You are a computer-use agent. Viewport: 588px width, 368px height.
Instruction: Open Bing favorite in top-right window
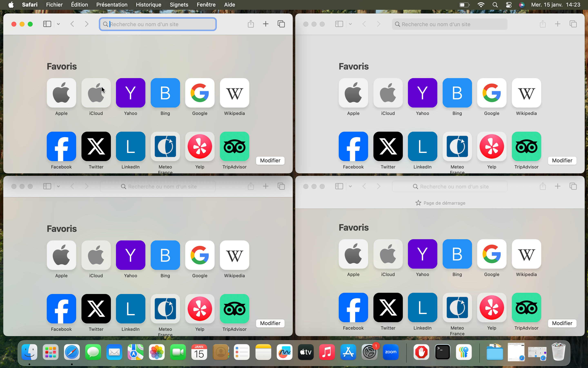pos(457,93)
